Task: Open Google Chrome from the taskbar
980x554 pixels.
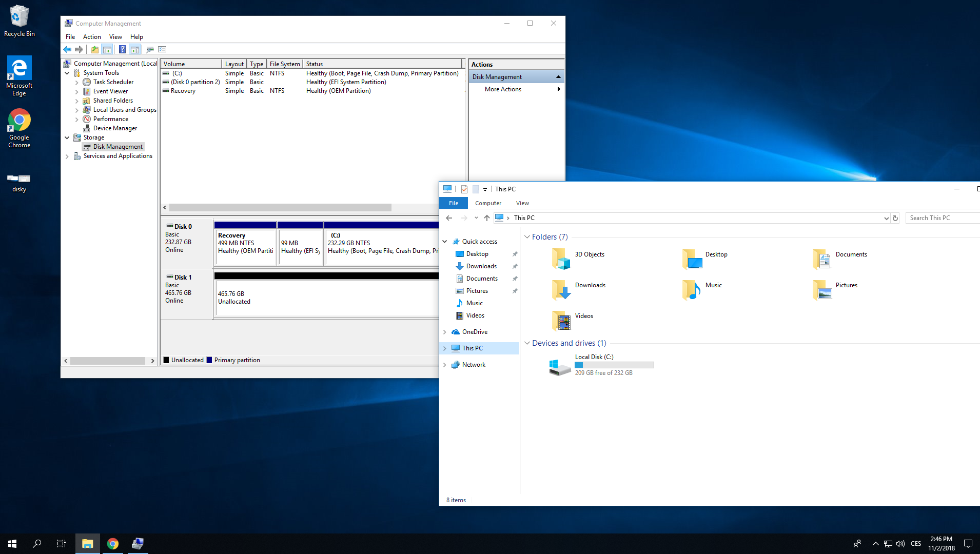Action: coord(113,544)
